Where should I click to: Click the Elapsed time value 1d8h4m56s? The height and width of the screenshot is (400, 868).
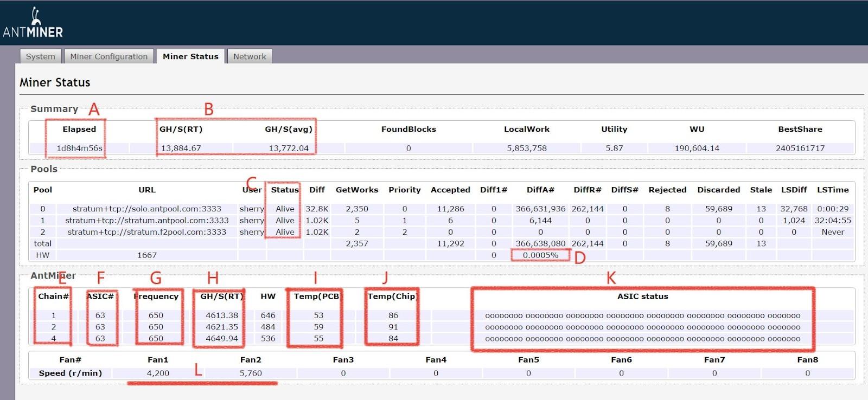(79, 148)
